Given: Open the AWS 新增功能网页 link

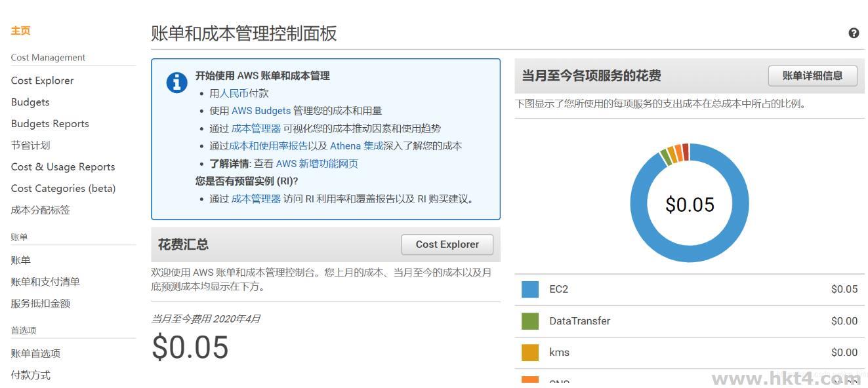Looking at the screenshot, I should [317, 164].
